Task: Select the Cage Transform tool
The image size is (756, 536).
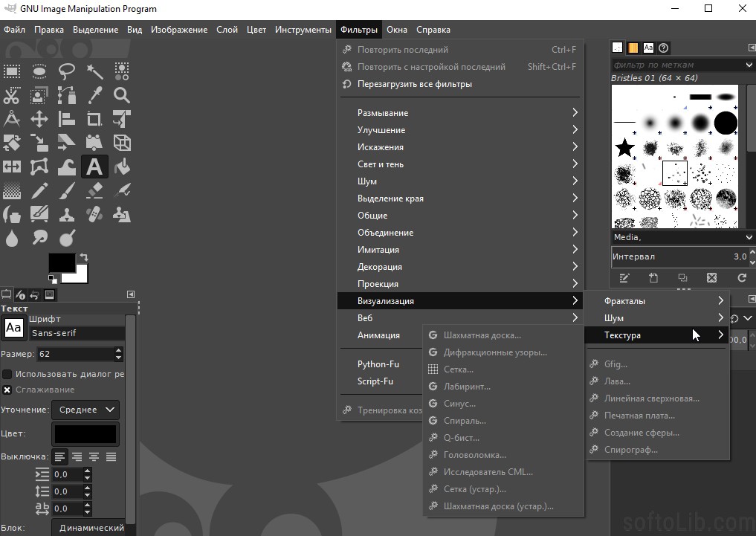Action: point(39,167)
